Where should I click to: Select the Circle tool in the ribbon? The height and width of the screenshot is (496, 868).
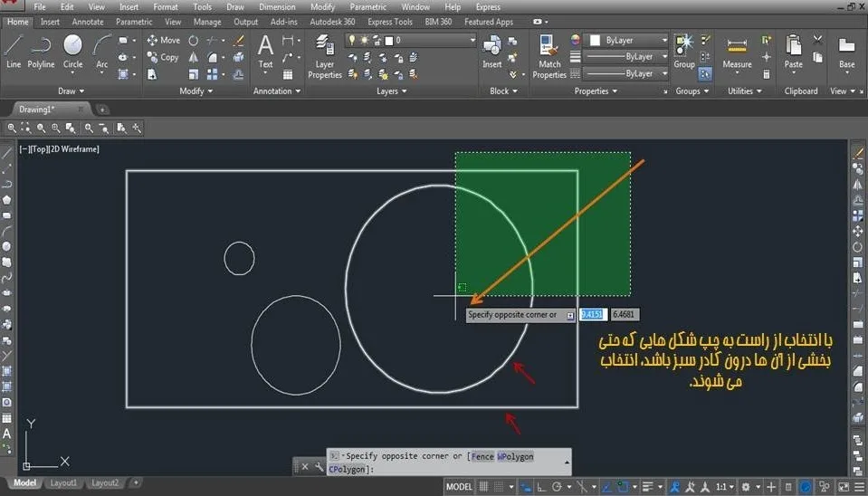pyautogui.click(x=72, y=52)
